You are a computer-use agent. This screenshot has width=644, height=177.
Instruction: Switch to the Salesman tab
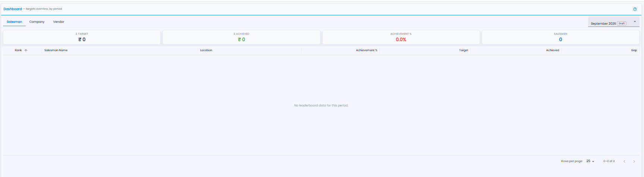tap(15, 22)
